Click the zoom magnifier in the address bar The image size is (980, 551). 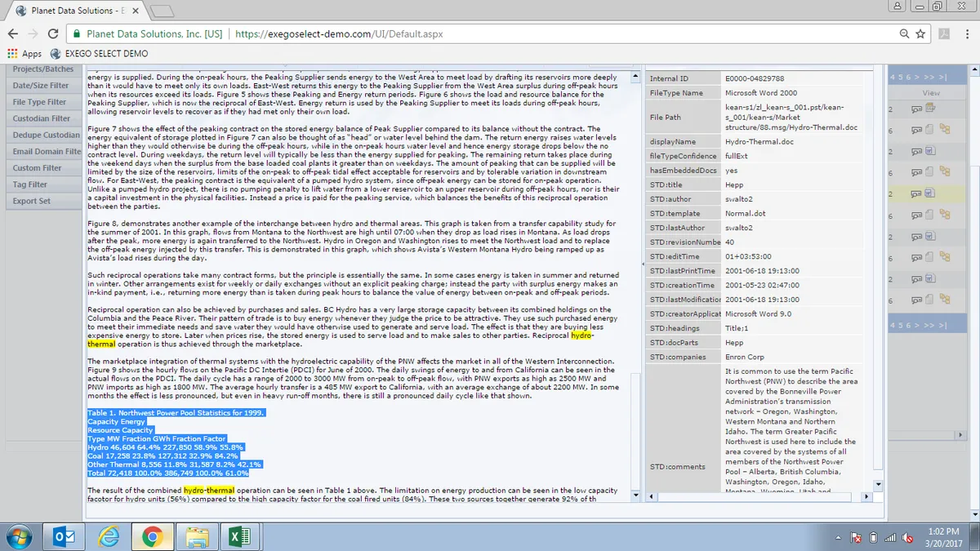pyautogui.click(x=904, y=34)
